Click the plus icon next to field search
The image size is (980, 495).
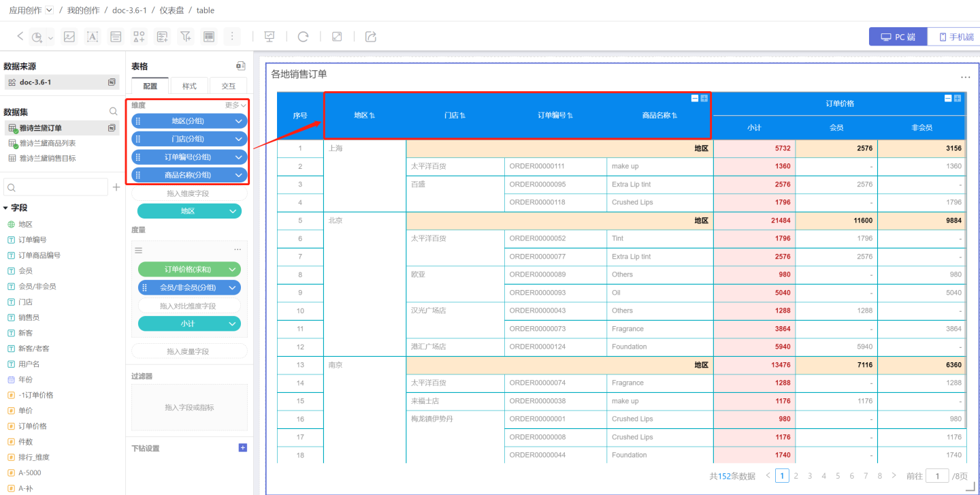pos(116,187)
